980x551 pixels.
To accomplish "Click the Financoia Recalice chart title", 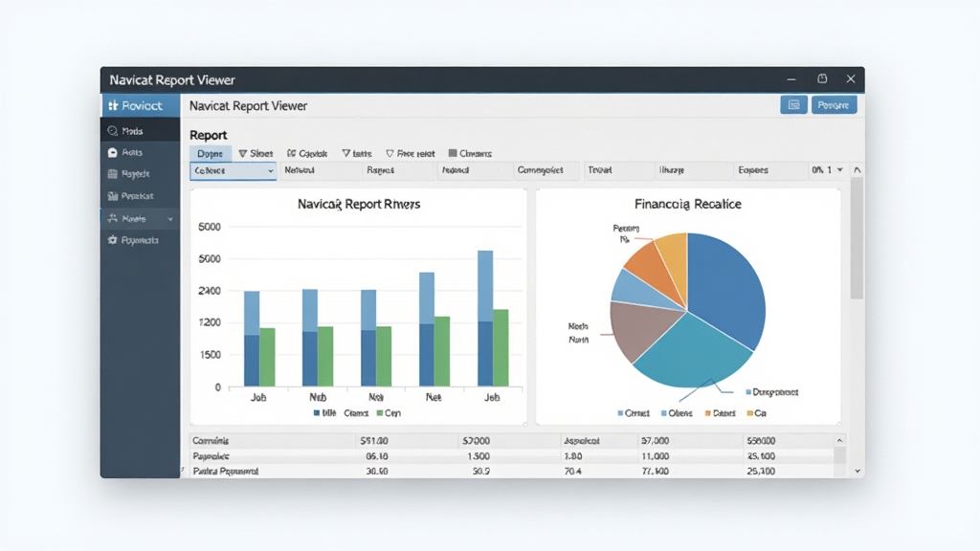I will pos(687,205).
